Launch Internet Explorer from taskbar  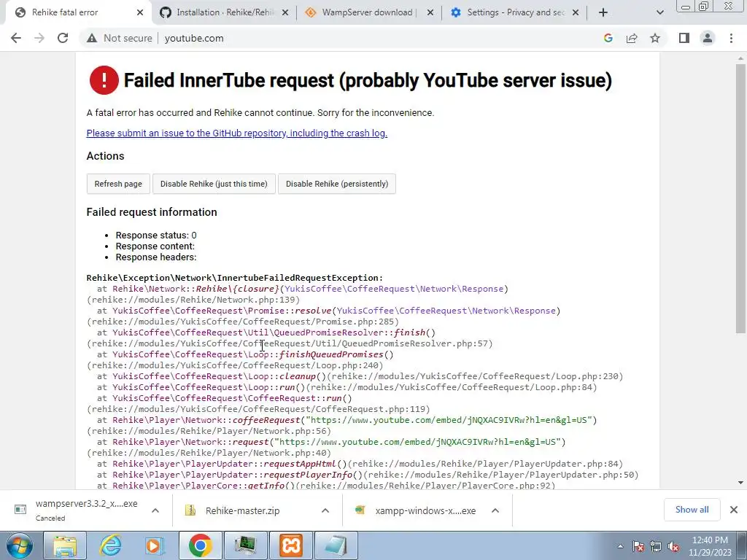pos(110,545)
